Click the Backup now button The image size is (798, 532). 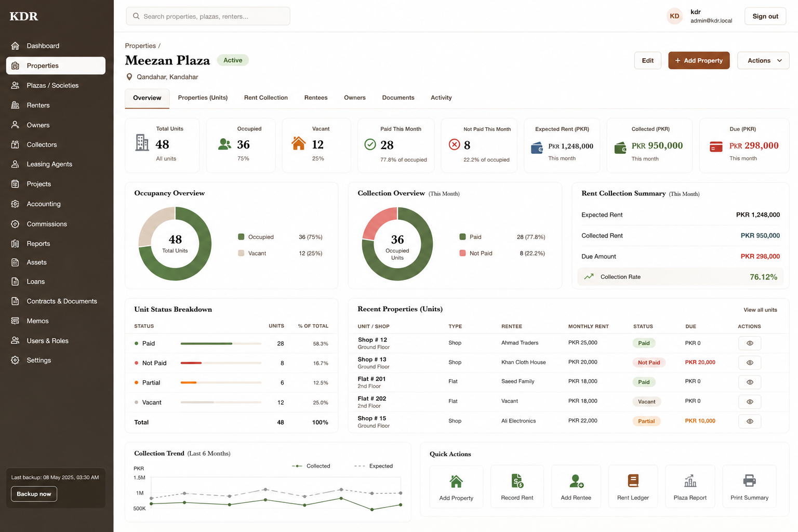tap(34, 494)
